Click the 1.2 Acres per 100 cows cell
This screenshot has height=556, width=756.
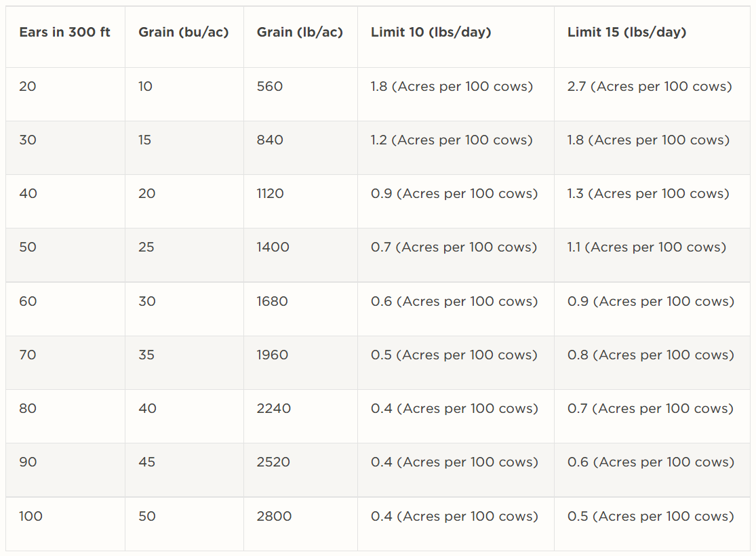tap(452, 140)
